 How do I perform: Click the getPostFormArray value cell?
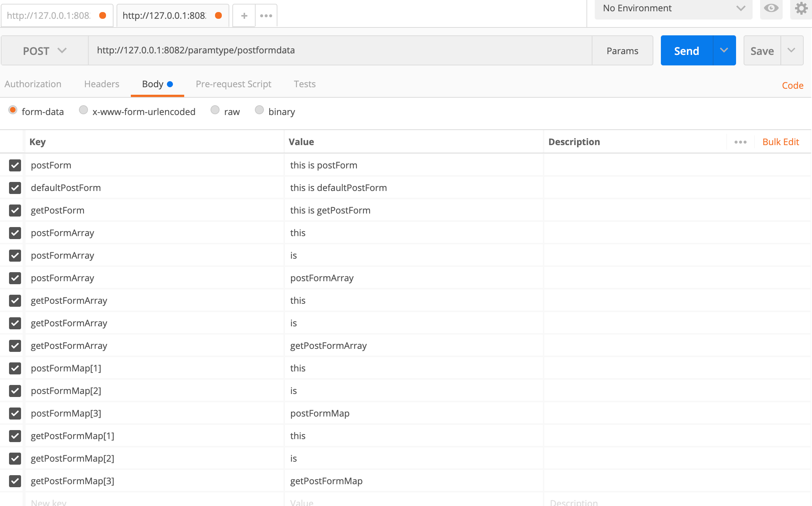tap(414, 345)
